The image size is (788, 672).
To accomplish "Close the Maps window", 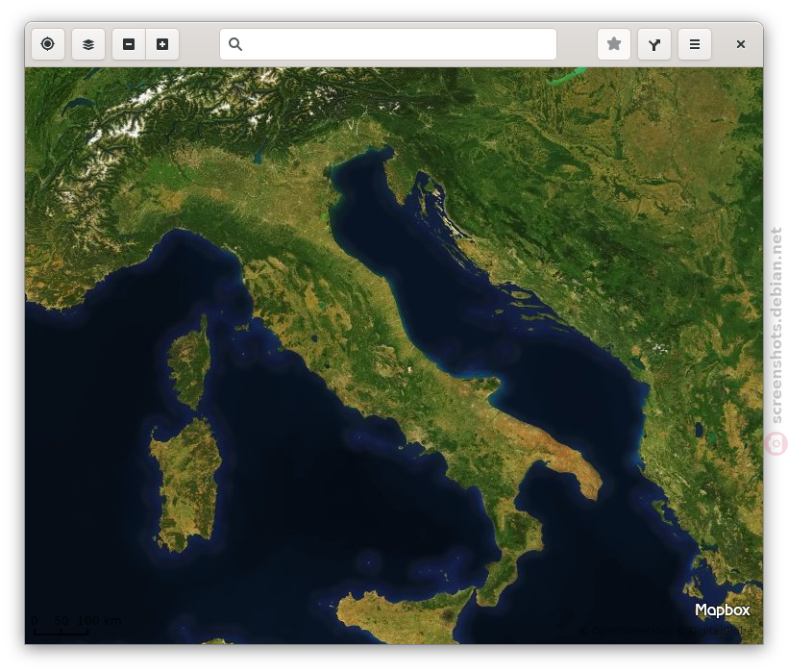I will click(x=740, y=44).
